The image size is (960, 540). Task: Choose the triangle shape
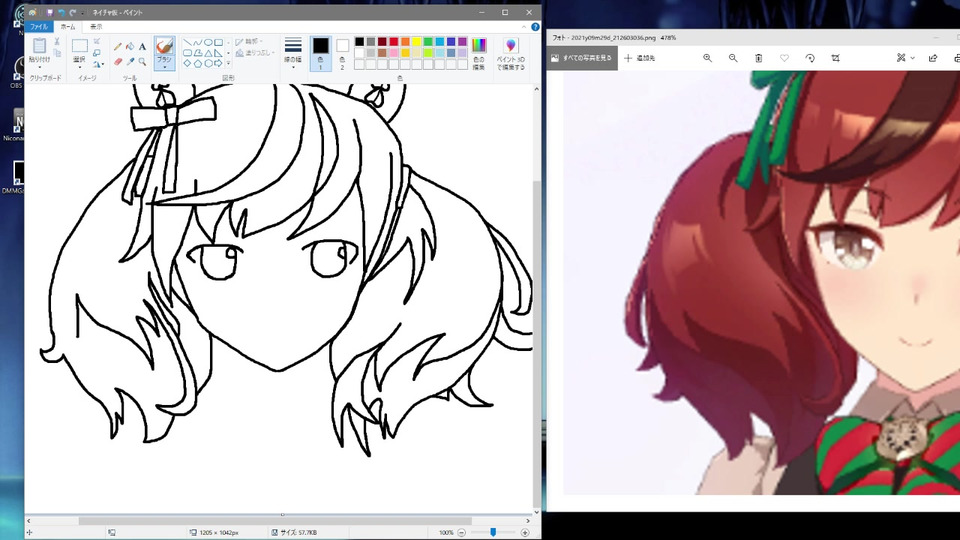pos(208,53)
